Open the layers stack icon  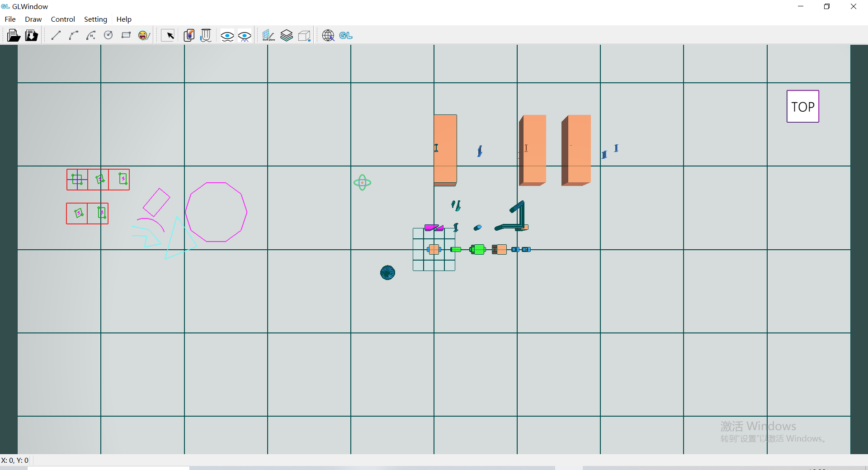tap(287, 35)
